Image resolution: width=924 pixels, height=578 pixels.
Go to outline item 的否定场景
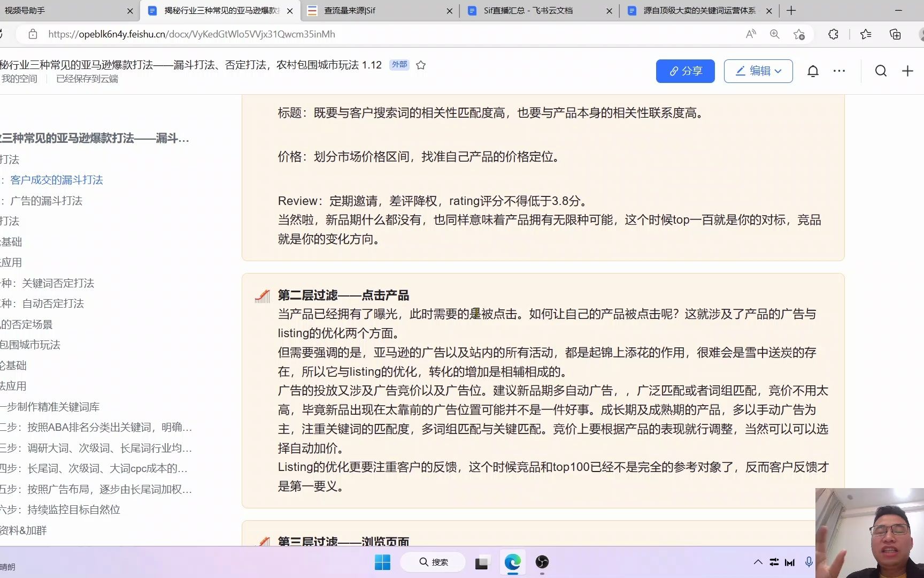coord(26,325)
